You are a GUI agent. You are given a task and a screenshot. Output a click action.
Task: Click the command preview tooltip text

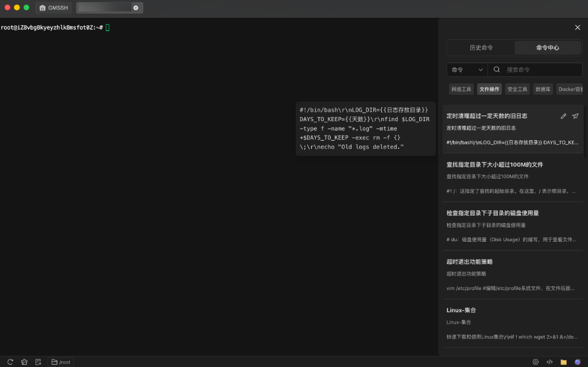(x=365, y=128)
